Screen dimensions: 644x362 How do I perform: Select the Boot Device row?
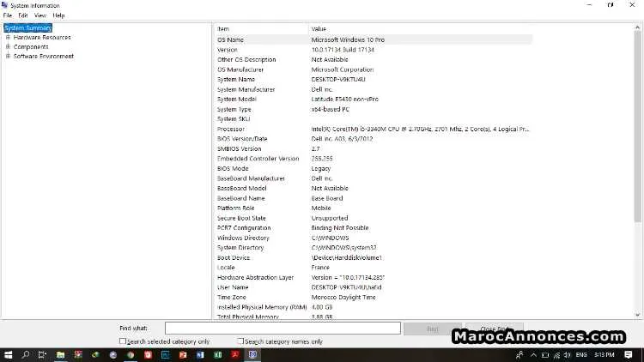[374, 257]
